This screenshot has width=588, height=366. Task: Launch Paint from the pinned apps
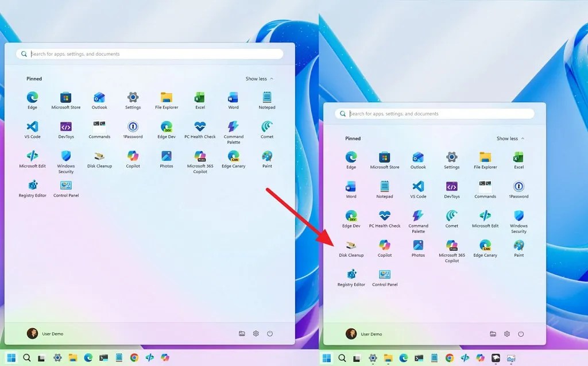266,157
